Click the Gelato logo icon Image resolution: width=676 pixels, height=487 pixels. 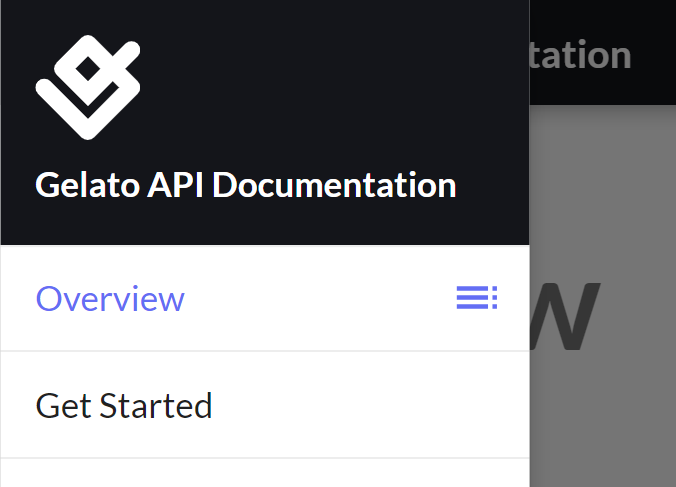[x=88, y=87]
